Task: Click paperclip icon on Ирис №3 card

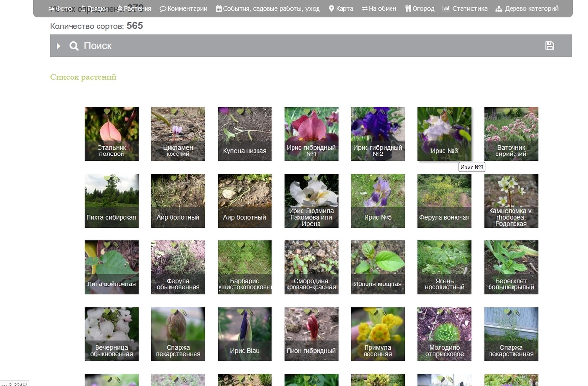Action: coord(450,112)
